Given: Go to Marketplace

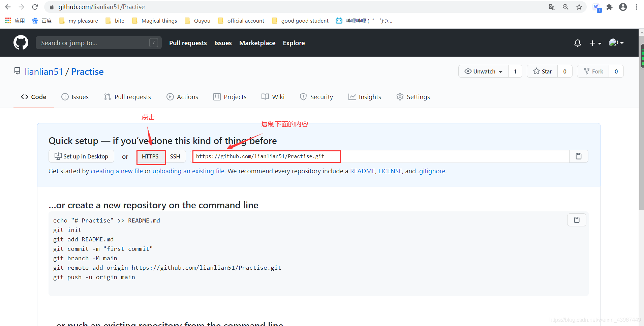Looking at the screenshot, I should pos(257,43).
